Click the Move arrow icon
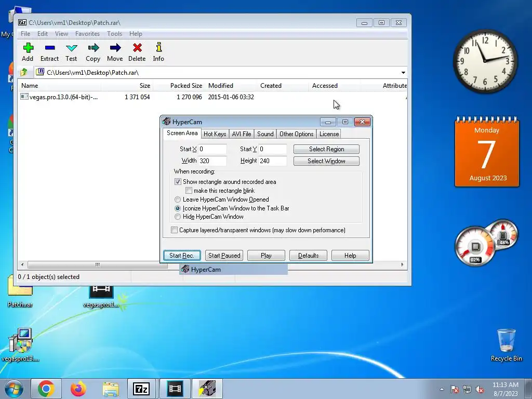Viewport: 532px width, 399px height. [115, 48]
